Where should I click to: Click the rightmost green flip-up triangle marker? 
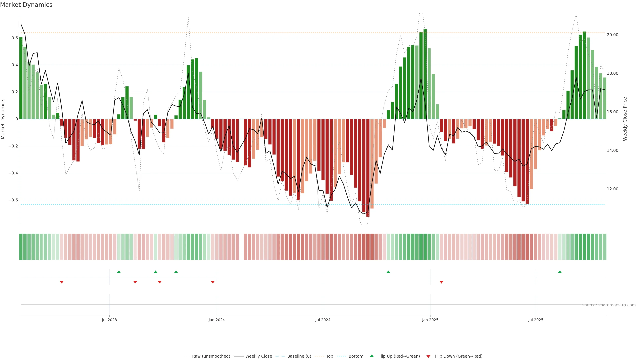click(560, 272)
